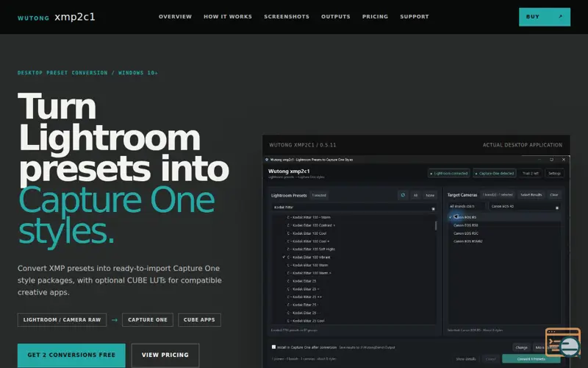The image size is (588, 368).
Task: Click the preset list scrollbar thumb
Action: pyautogui.click(x=436, y=226)
